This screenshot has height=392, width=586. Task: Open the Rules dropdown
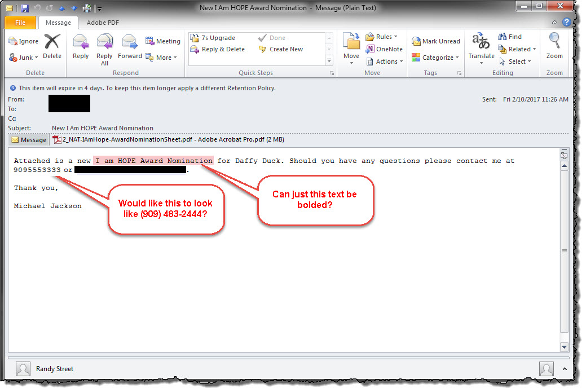click(x=381, y=37)
